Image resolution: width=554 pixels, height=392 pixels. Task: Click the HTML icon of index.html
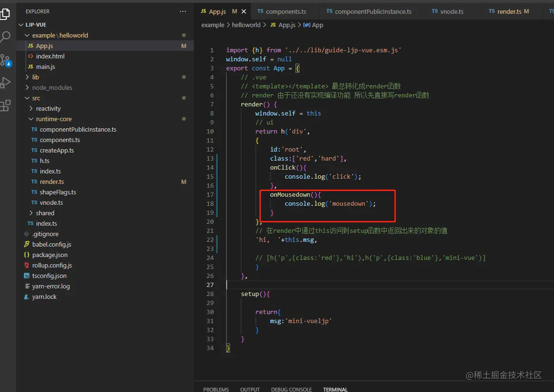(x=30, y=56)
